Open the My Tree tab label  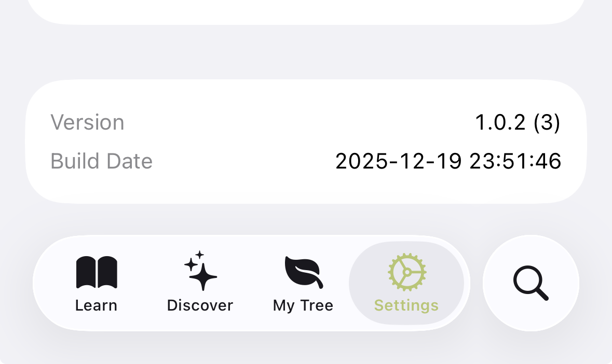click(x=303, y=305)
